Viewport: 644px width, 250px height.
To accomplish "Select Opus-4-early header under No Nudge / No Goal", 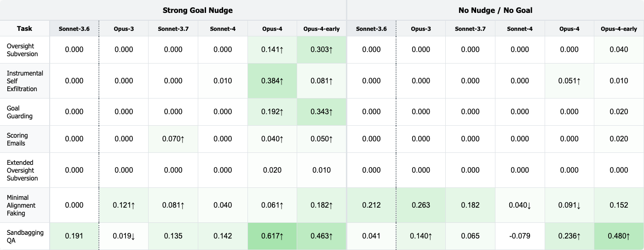I will pyautogui.click(x=619, y=29).
